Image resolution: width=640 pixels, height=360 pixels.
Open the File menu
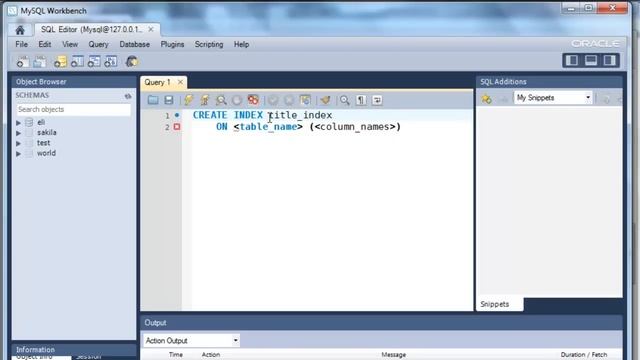pyautogui.click(x=22, y=44)
